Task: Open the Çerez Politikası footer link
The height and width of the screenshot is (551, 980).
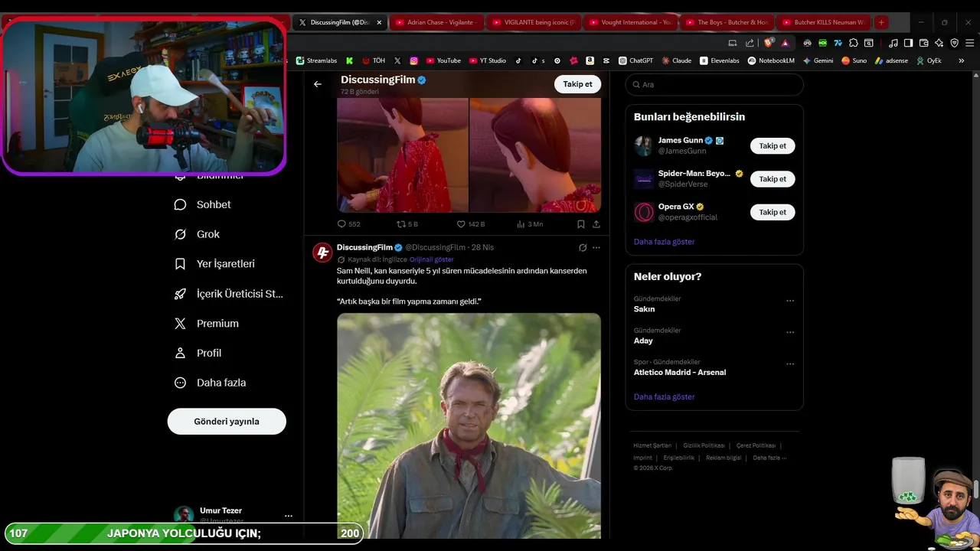Action: click(x=756, y=445)
